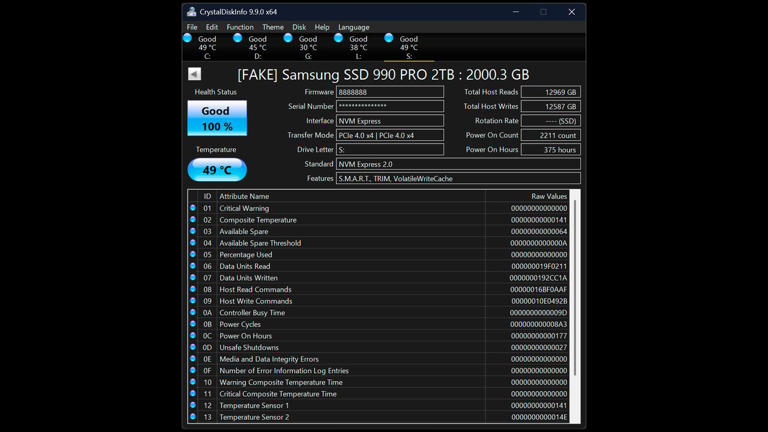Click the Features field
768x432 pixels.
pos(458,178)
